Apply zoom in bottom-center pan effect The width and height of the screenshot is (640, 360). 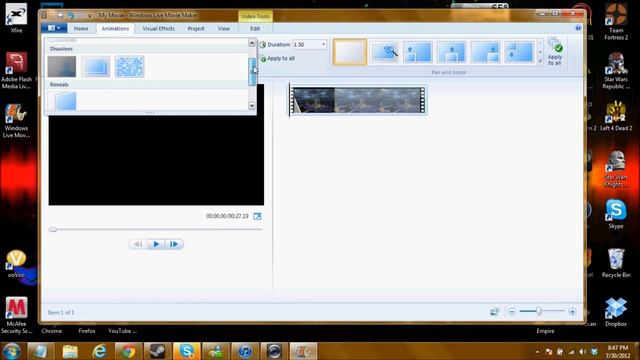[451, 52]
